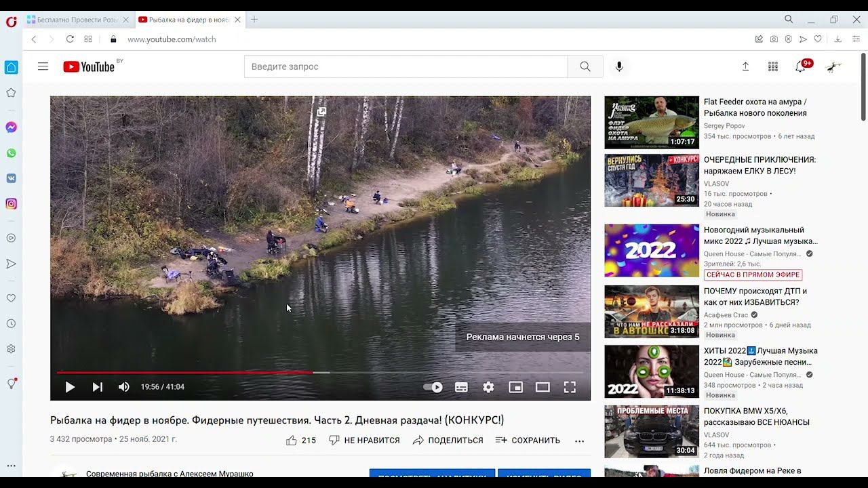Open the YouTube hamburger guide menu
The image size is (868, 488).
tap(43, 66)
